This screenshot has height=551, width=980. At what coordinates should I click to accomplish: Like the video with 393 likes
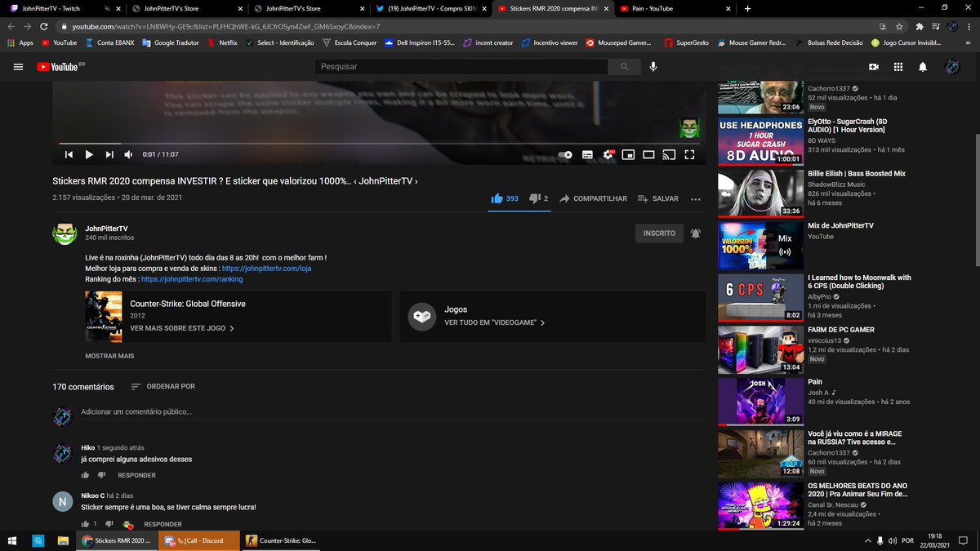coord(505,198)
